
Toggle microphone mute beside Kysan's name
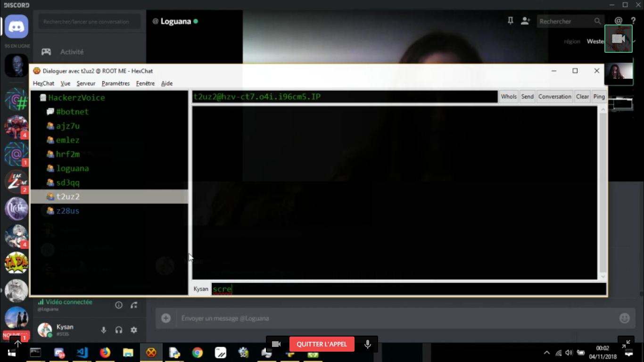pyautogui.click(x=104, y=330)
